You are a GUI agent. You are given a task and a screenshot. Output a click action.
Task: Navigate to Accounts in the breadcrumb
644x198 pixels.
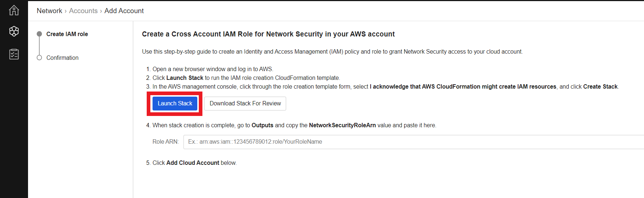(83, 11)
